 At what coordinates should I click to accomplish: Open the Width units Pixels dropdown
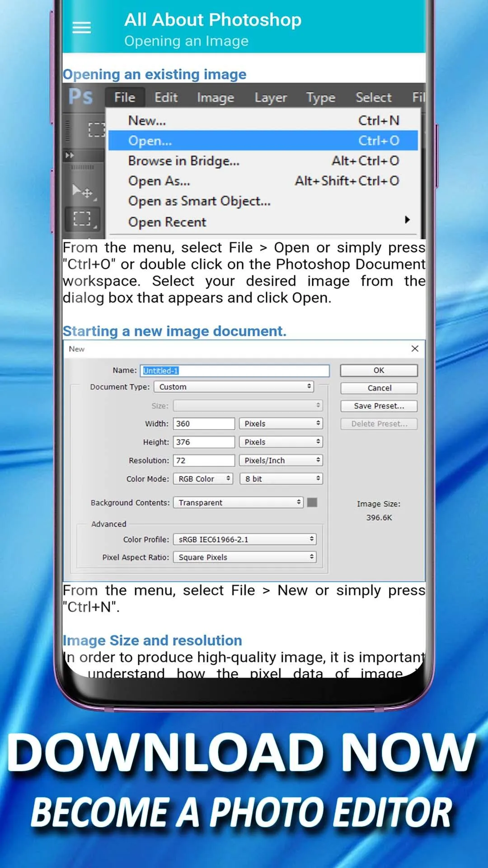[281, 424]
